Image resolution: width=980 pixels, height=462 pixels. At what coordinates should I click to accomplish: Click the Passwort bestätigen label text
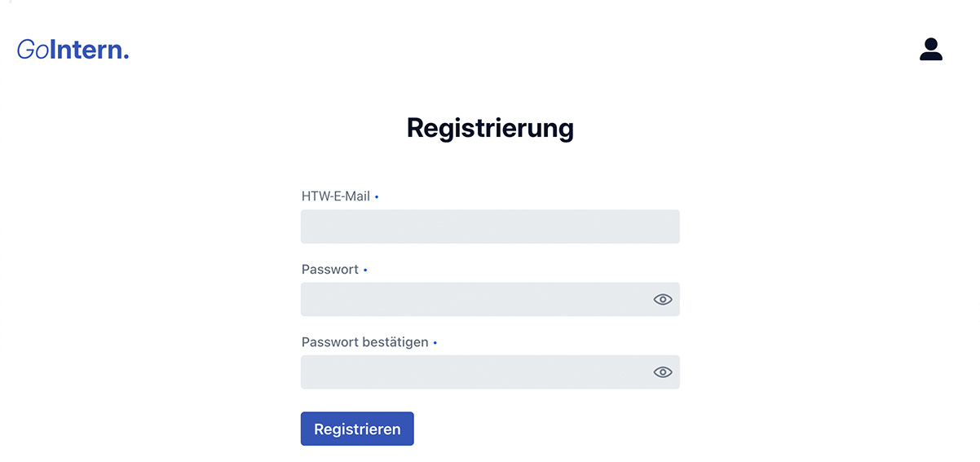[364, 342]
